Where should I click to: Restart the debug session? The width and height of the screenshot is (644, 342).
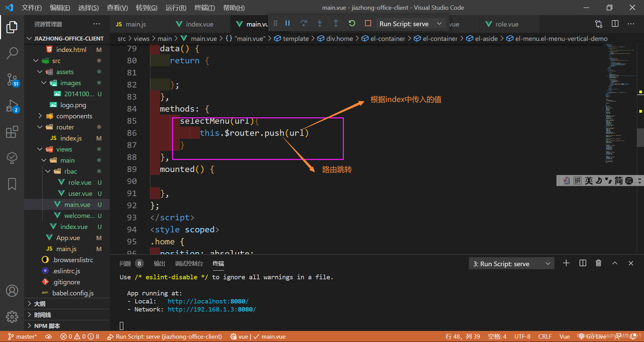[x=352, y=23]
